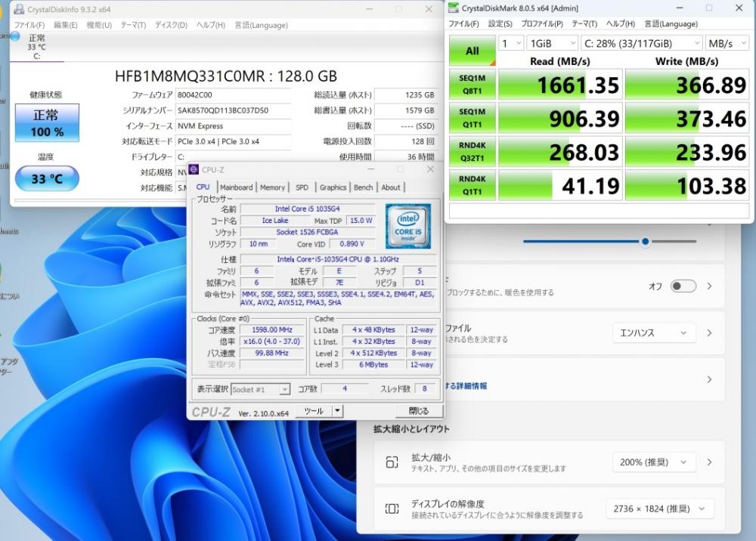Run the RND4K Q1T1 benchmark
The image size is (756, 541).
(x=472, y=185)
